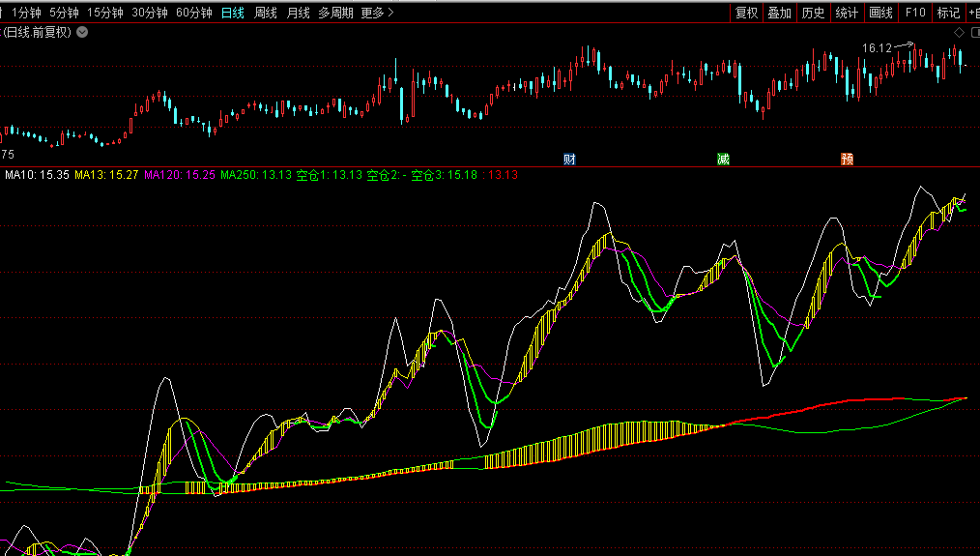Open the 画线 drawing tools
Image resolution: width=980 pixels, height=556 pixels.
880,13
